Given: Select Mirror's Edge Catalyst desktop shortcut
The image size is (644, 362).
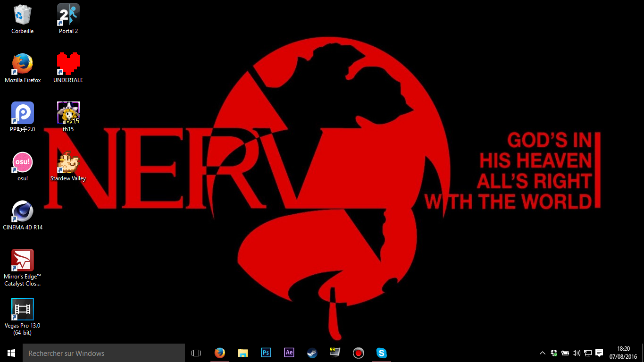Looking at the screenshot, I should pos(22,261).
